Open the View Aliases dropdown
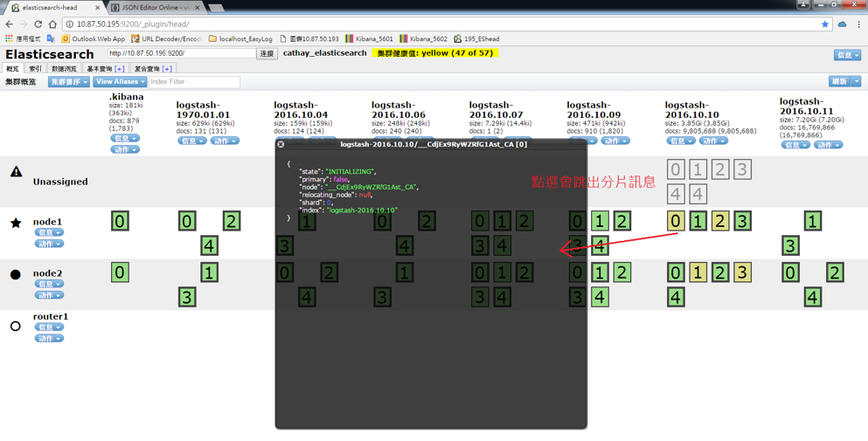Image resolution: width=868 pixels, height=441 pixels. pyautogui.click(x=120, y=82)
